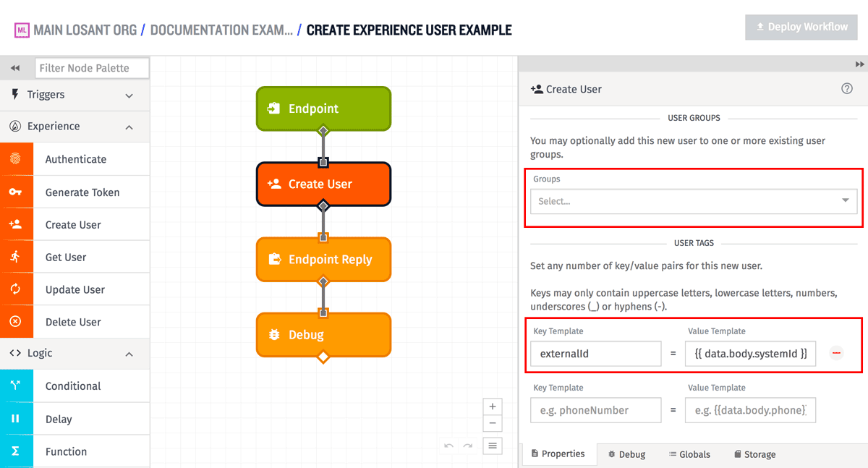Click the Function palette label
Screen dimensions: 868x468
[66, 451]
